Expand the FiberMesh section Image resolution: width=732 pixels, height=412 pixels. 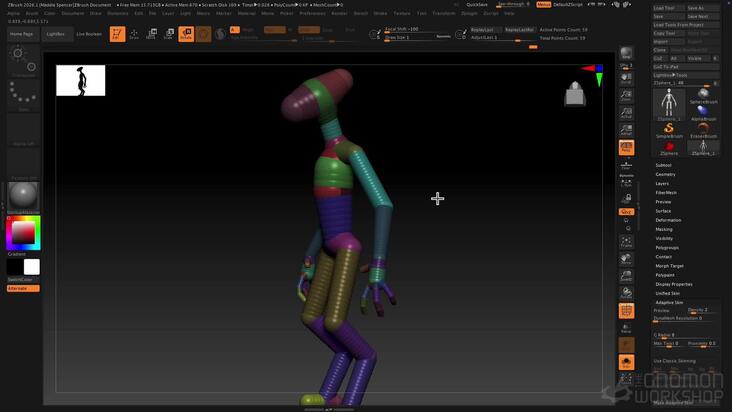[666, 193]
